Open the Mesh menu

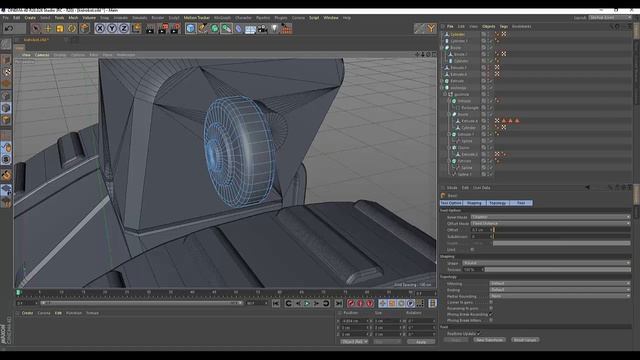[x=73, y=18]
